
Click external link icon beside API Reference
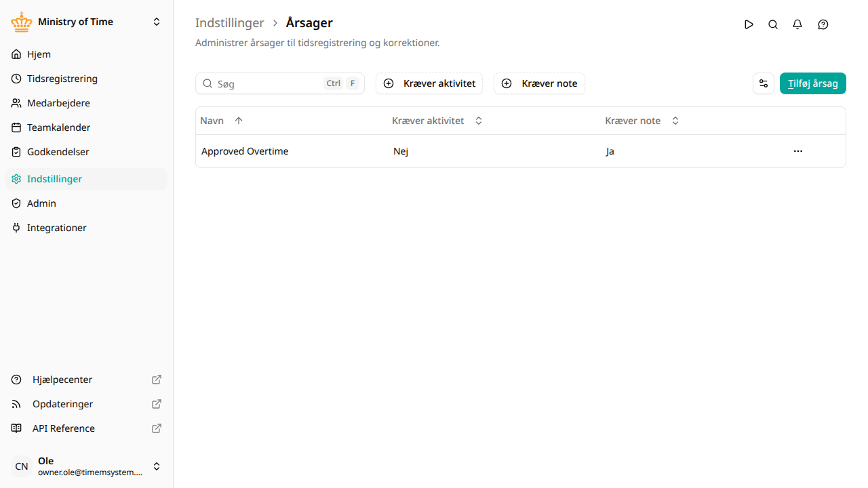pyautogui.click(x=157, y=428)
